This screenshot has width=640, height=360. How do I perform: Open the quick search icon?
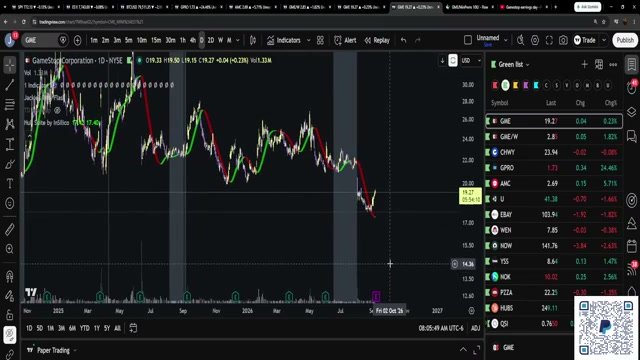(x=520, y=40)
